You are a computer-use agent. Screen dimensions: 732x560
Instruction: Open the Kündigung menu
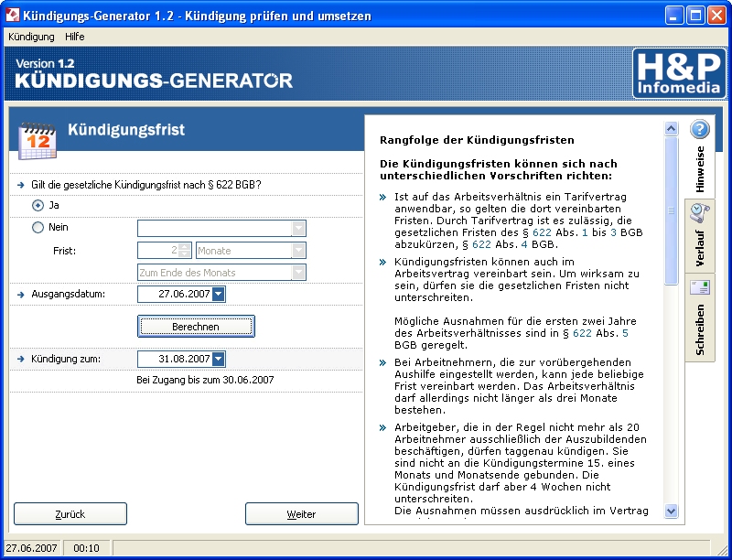[x=31, y=37]
